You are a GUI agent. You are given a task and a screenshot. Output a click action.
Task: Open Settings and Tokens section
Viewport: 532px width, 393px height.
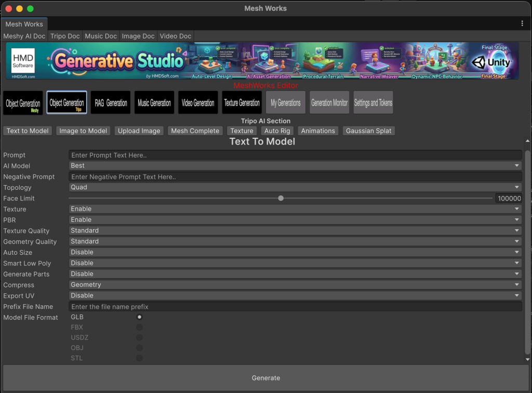click(373, 102)
